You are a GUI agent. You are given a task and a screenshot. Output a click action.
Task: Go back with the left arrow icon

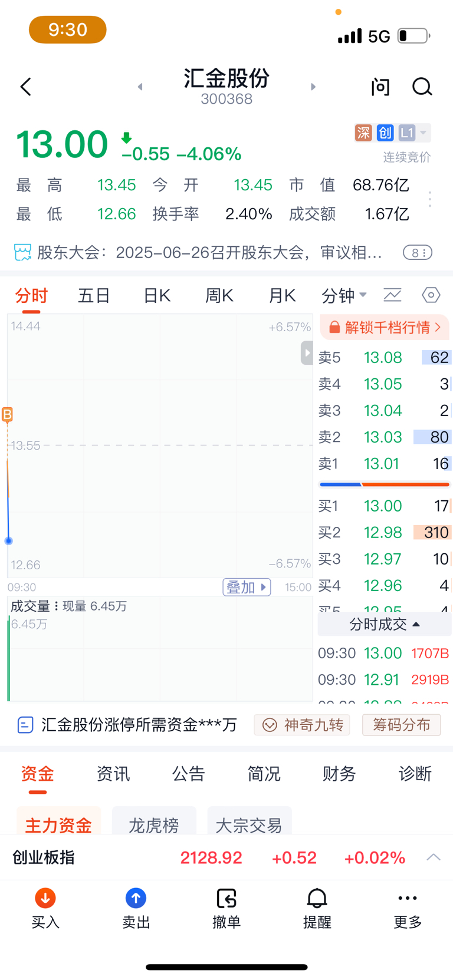pos(25,87)
